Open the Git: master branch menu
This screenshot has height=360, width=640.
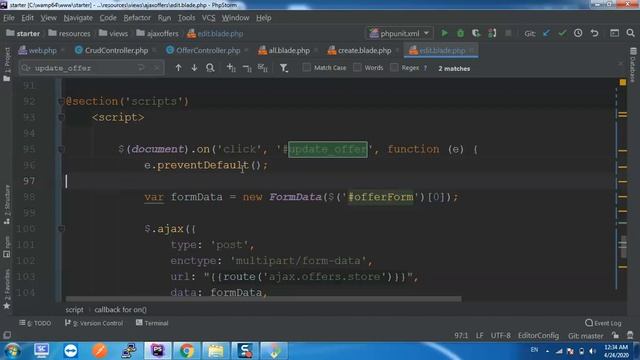[x=585, y=336]
